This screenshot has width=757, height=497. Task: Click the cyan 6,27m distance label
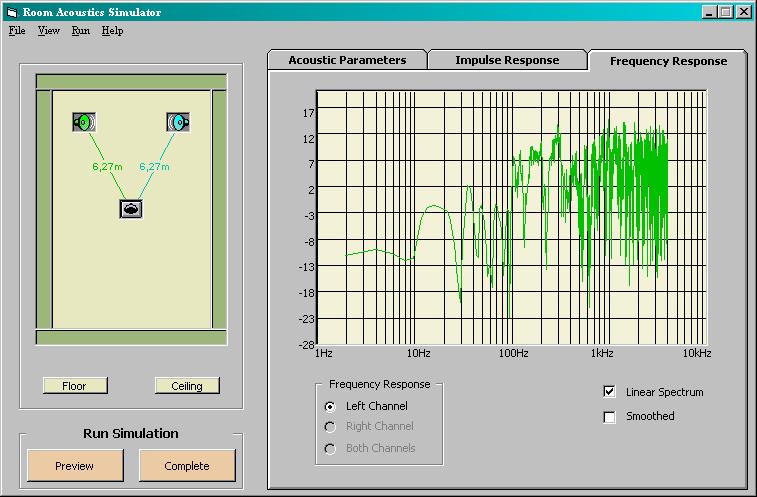(x=154, y=167)
